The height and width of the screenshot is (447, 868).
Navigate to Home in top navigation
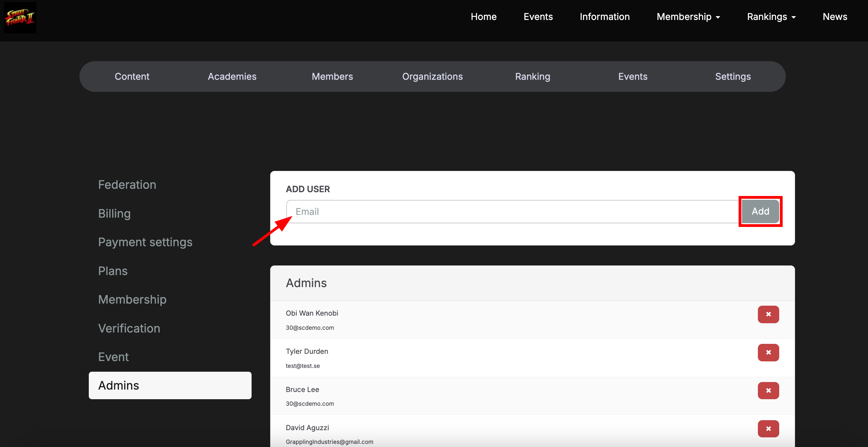(484, 17)
